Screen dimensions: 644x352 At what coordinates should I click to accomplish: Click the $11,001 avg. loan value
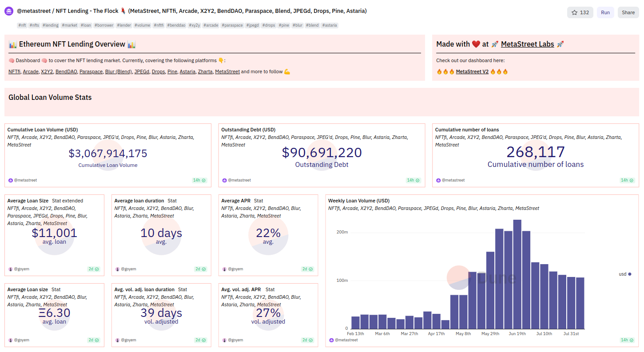(x=54, y=233)
